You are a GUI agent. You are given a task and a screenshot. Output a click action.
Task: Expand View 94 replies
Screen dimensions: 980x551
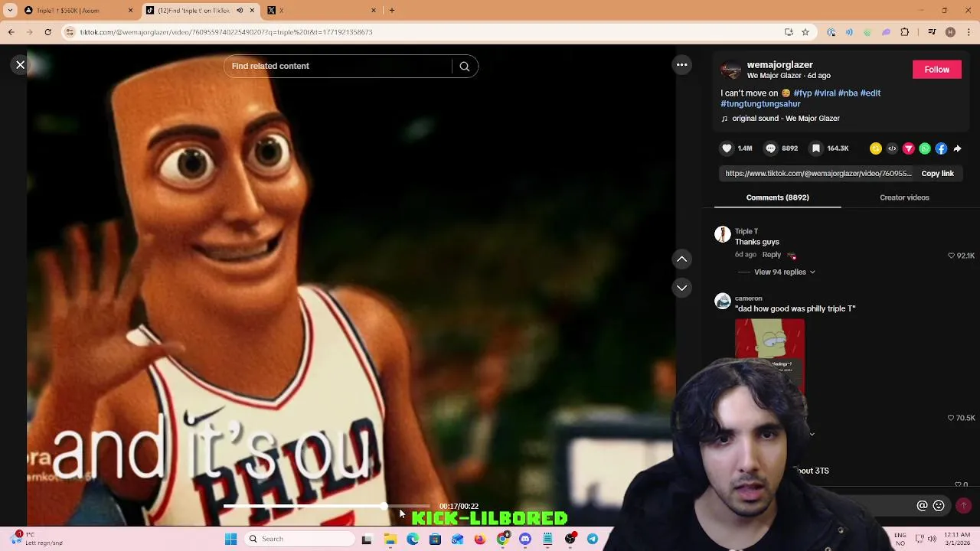tap(784, 272)
